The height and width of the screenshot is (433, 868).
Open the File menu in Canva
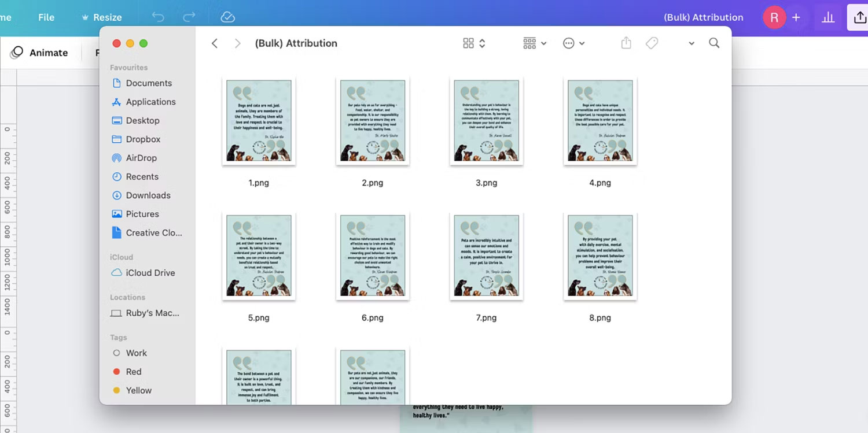(46, 17)
